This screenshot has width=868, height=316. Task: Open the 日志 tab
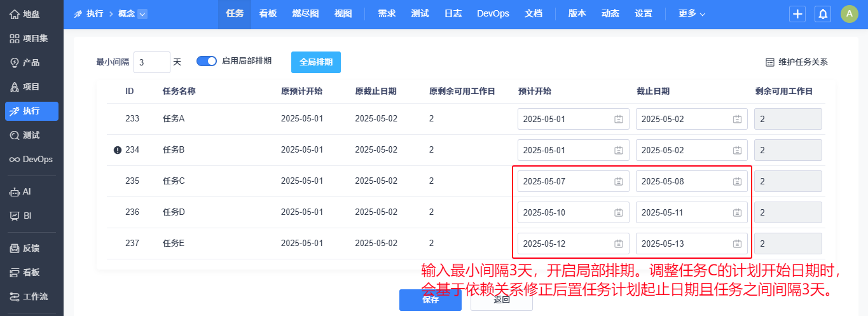click(x=453, y=14)
